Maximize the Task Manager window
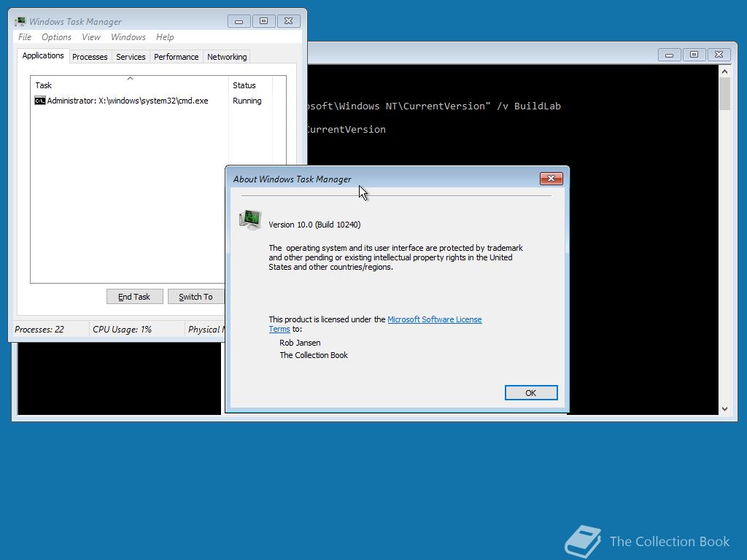This screenshot has width=747, height=560. (263, 21)
